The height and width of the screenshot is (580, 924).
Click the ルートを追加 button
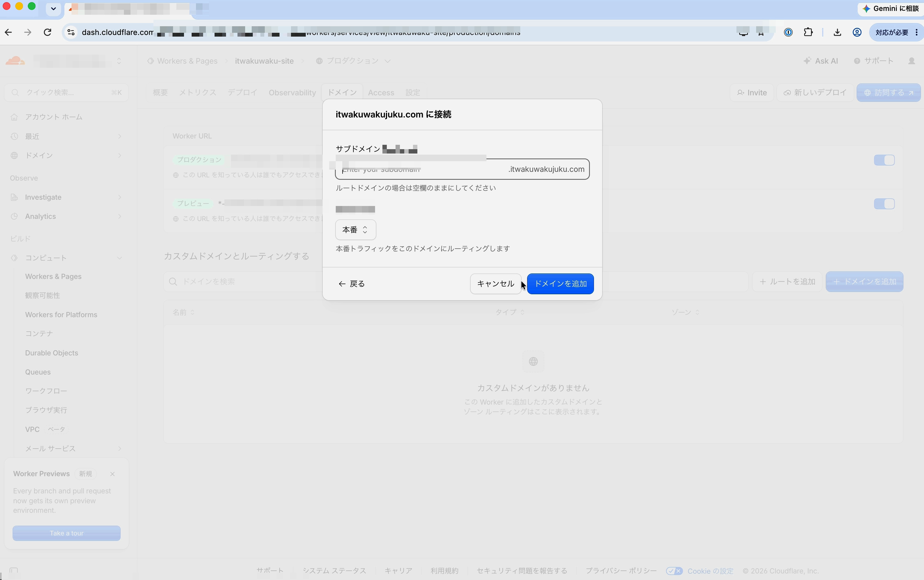[787, 282]
